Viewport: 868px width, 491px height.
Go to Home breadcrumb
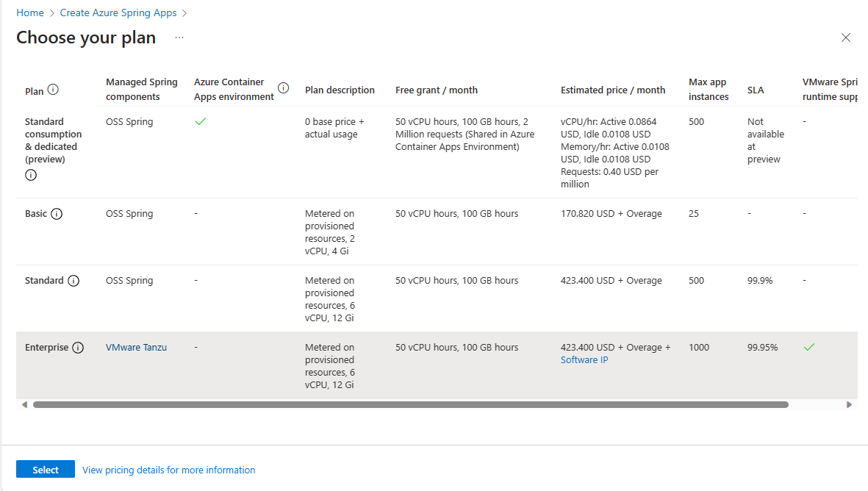click(30, 13)
